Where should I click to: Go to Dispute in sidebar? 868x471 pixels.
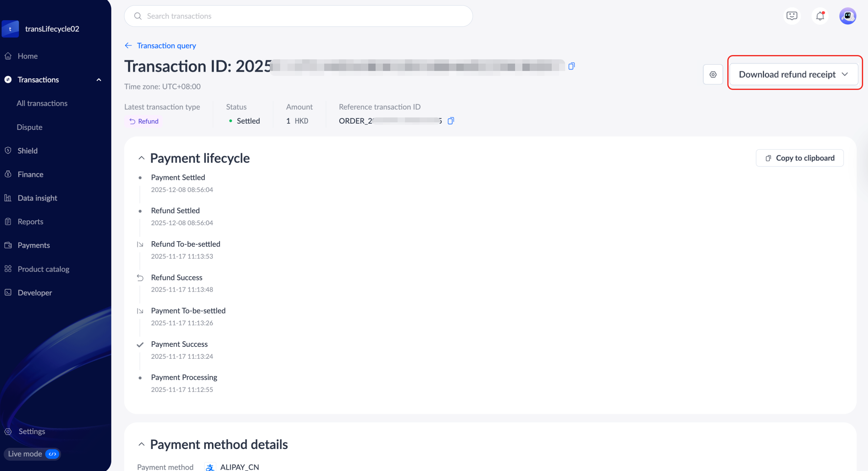30,127
